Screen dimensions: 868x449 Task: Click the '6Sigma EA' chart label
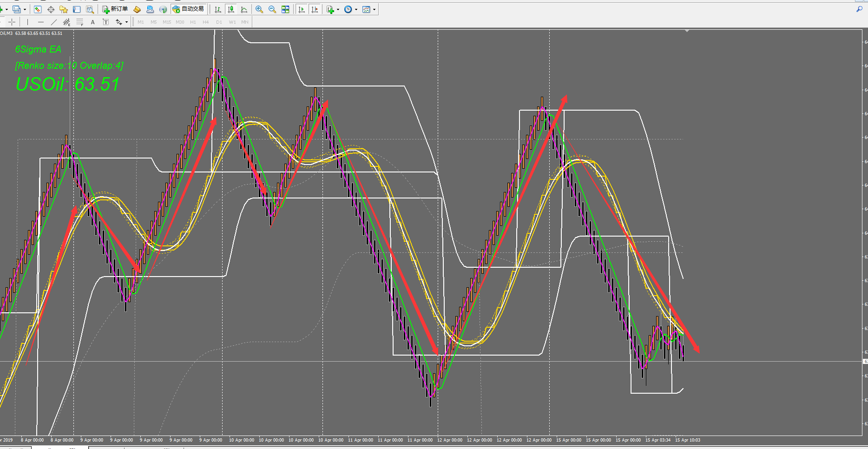pyautogui.click(x=38, y=49)
